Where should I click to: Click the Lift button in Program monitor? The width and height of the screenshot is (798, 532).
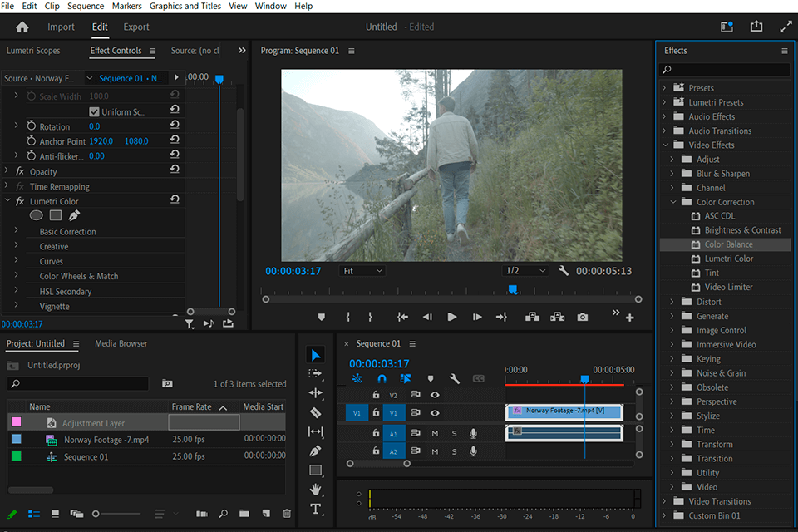(532, 318)
